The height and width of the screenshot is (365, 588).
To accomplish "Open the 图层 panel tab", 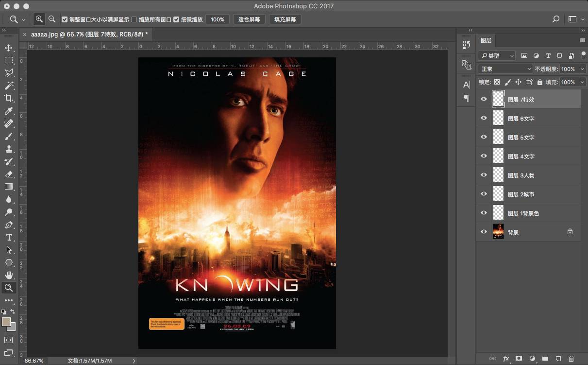I will (x=486, y=40).
